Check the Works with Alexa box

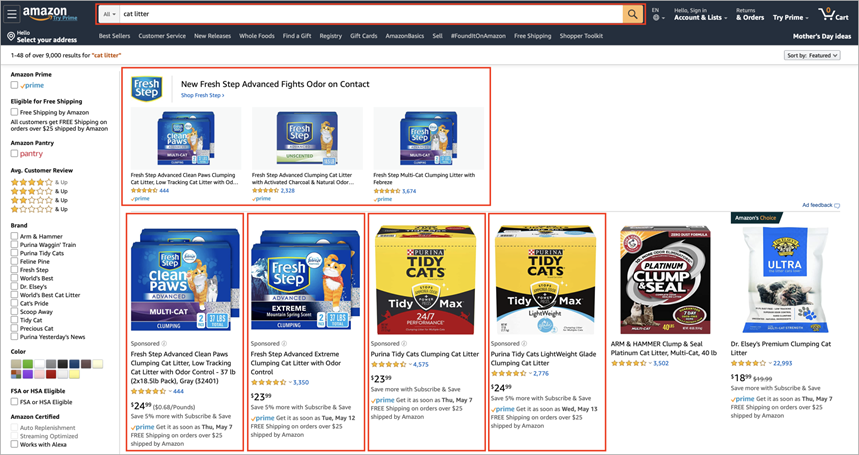pos(14,444)
